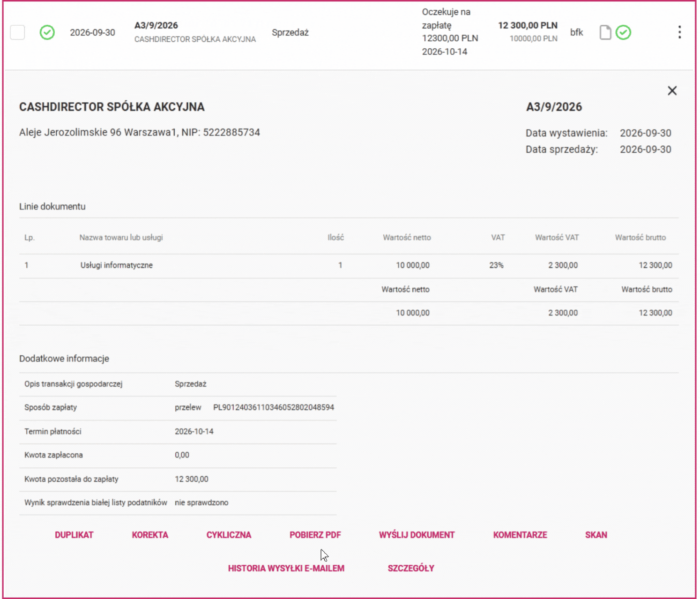The height and width of the screenshot is (599, 700).
Task: Set up recurring invoice via CYKLICZNA
Action: (x=229, y=535)
